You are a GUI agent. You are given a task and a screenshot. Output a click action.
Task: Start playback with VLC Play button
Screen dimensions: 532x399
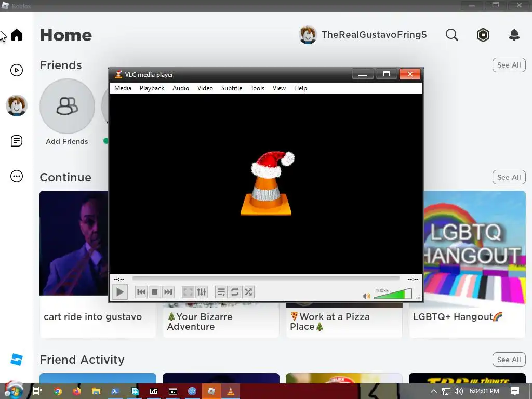(x=120, y=292)
